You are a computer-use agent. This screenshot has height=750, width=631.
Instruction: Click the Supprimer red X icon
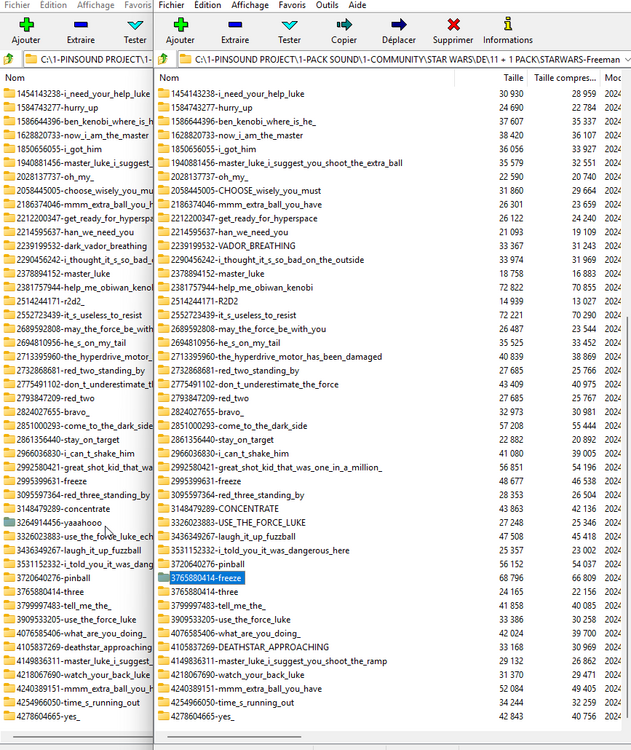pos(453,24)
